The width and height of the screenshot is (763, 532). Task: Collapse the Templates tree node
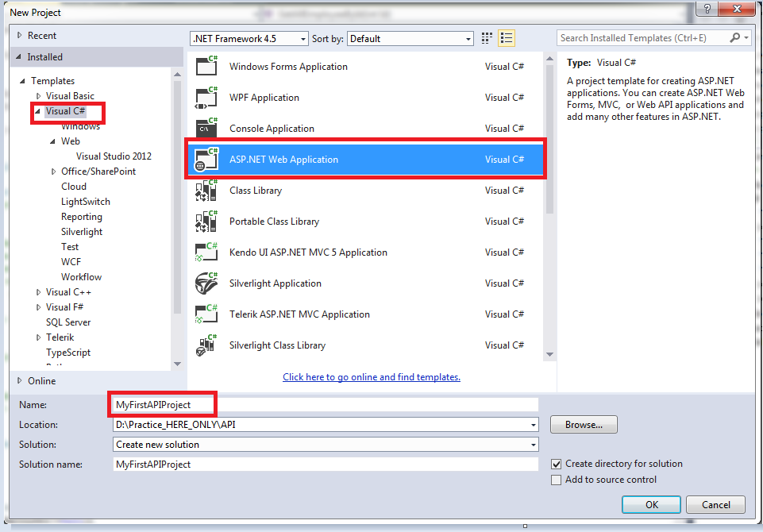[22, 81]
